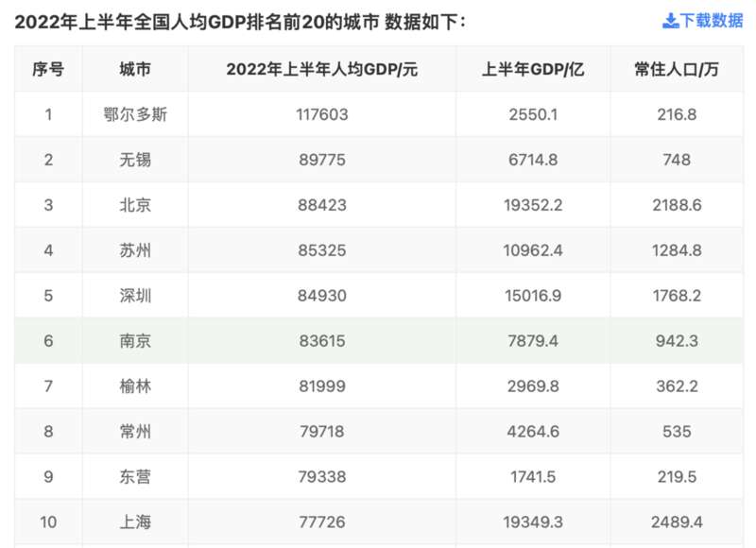Select the 苏州 row's GDP value 10962.4

[533, 250]
